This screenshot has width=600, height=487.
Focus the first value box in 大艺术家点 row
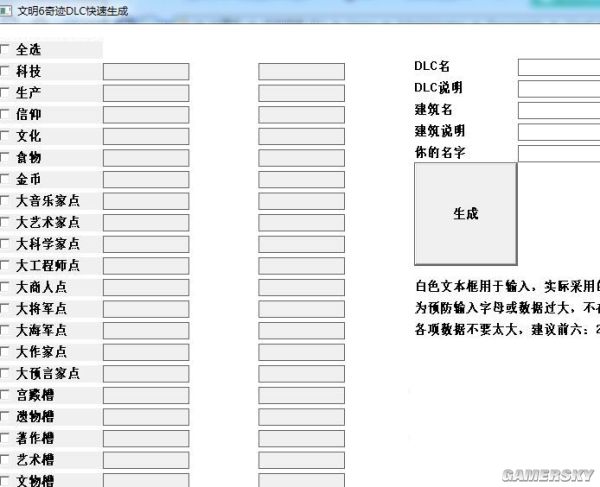coord(146,223)
